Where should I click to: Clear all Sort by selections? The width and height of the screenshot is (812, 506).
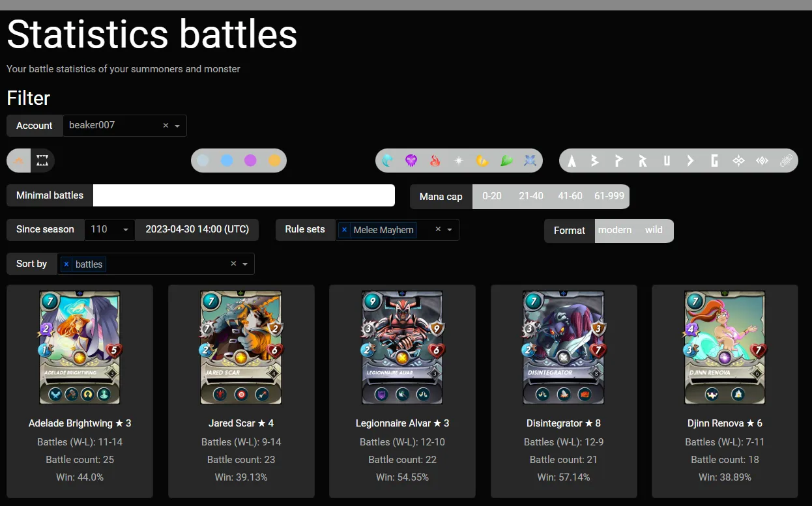coord(233,264)
